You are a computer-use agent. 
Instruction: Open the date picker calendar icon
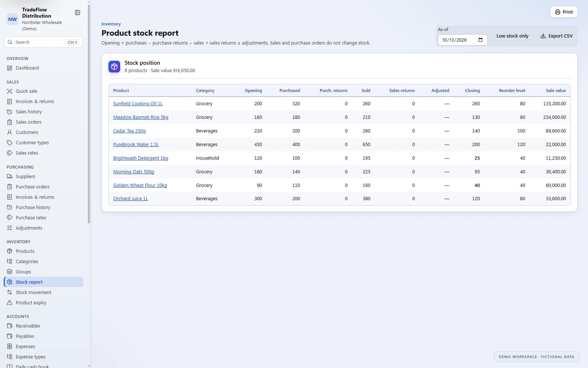480,40
